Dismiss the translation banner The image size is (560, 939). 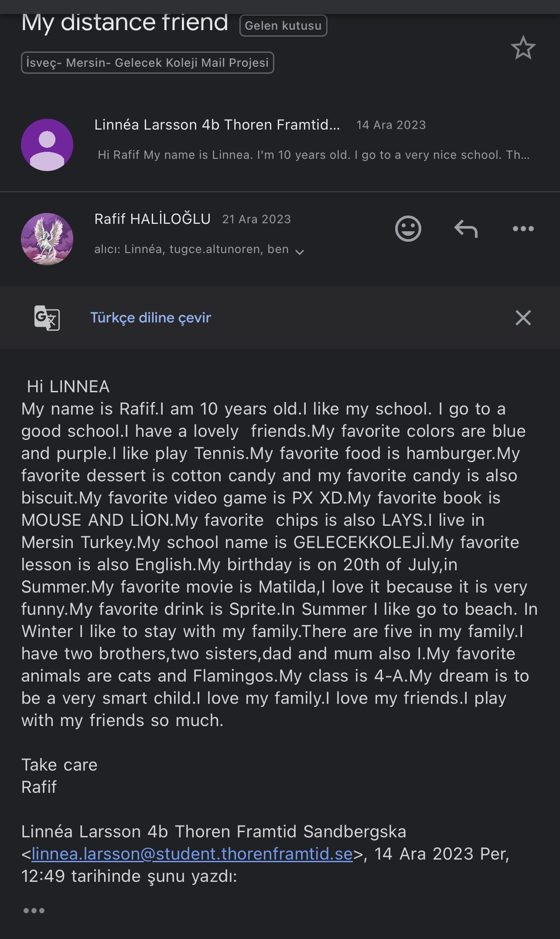coord(523,318)
